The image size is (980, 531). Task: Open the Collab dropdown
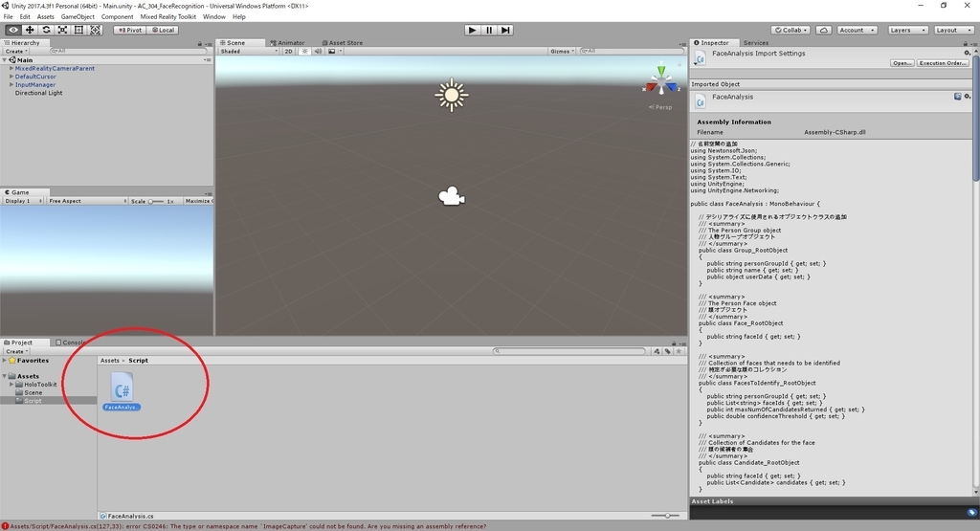pyautogui.click(x=791, y=30)
